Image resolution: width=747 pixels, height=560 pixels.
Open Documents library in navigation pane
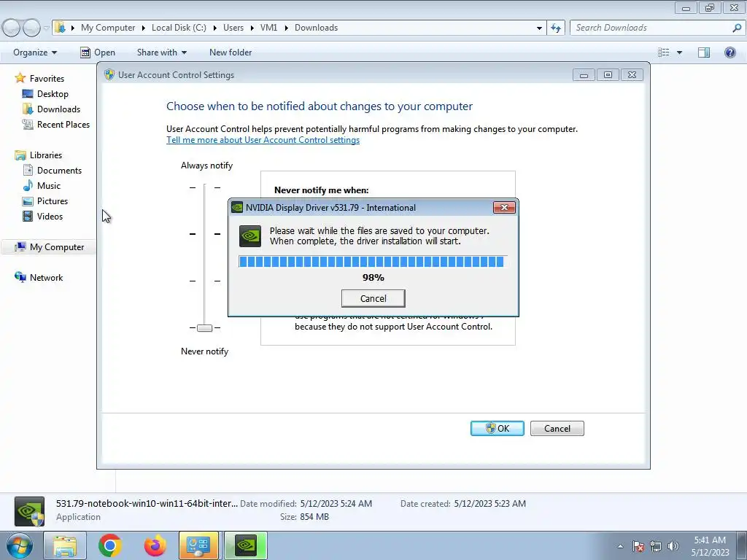click(59, 171)
